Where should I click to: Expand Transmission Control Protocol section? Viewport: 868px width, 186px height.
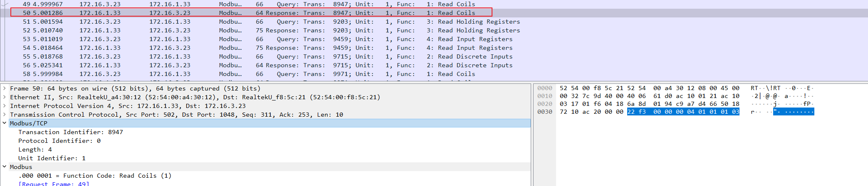pos(5,115)
